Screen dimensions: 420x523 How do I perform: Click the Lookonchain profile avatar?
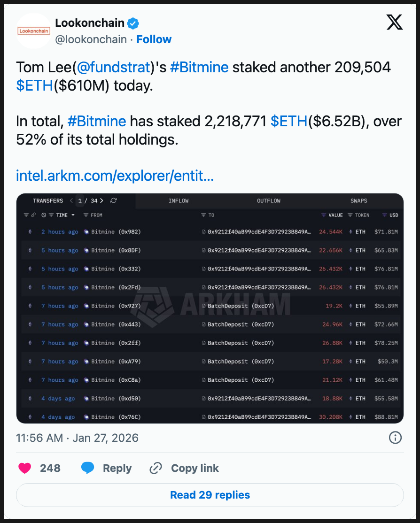point(33,31)
